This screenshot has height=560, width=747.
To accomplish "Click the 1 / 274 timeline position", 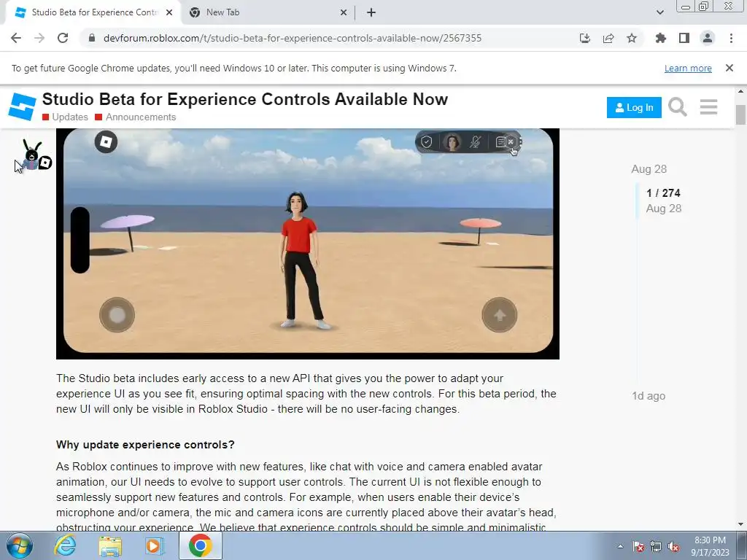I will tap(663, 192).
